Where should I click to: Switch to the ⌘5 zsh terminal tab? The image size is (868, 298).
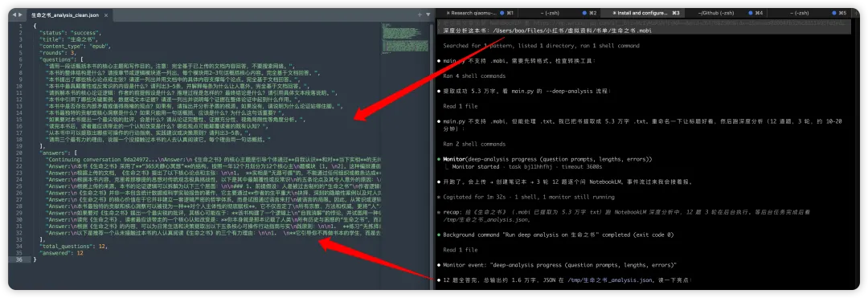coord(809,12)
